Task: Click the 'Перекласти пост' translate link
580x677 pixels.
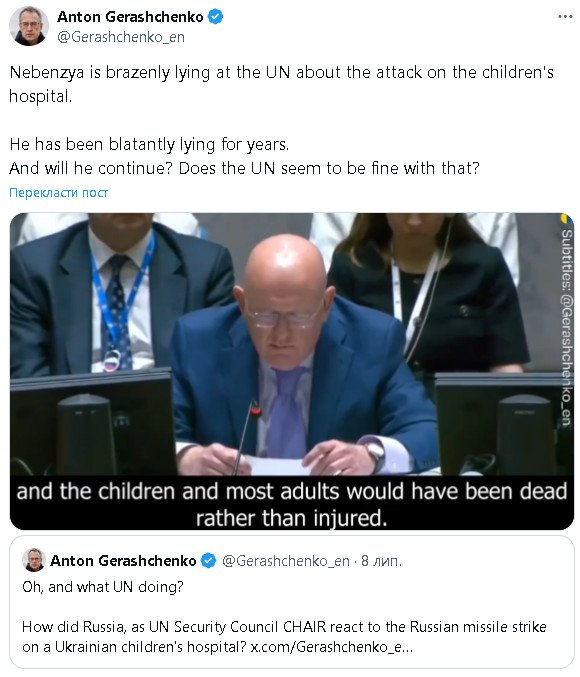Action: tap(59, 192)
